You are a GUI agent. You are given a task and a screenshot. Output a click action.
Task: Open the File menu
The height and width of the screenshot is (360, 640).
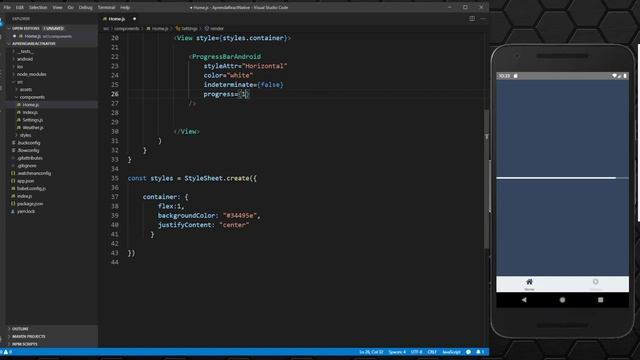7,7
